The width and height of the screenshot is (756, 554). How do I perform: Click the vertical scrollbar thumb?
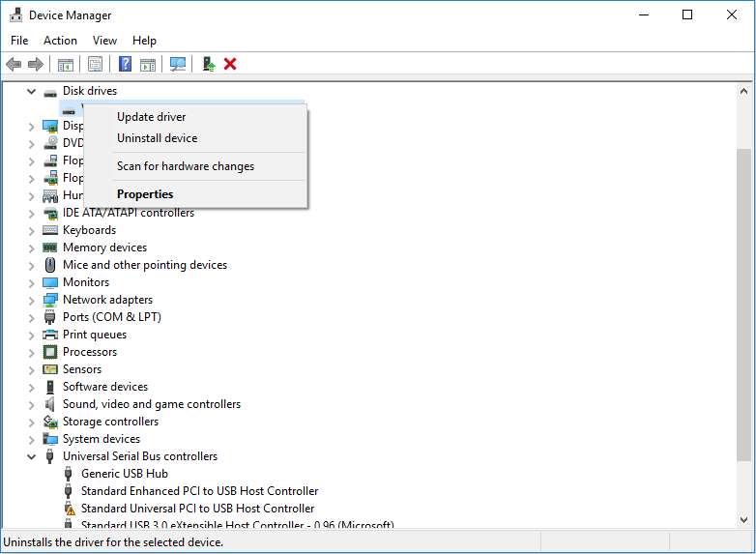[x=743, y=305]
